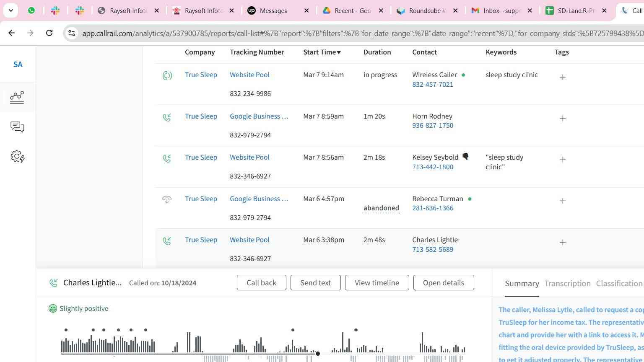Open phone number 832-457-7021
The height and width of the screenshot is (362, 644).
pos(432,84)
